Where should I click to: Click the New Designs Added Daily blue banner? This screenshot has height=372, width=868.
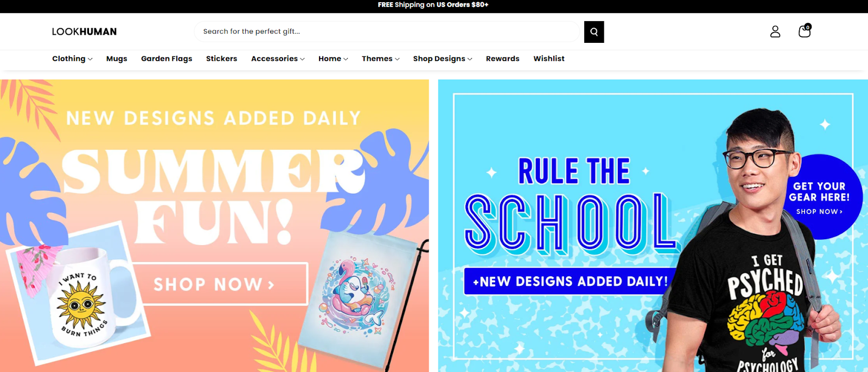coord(570,281)
